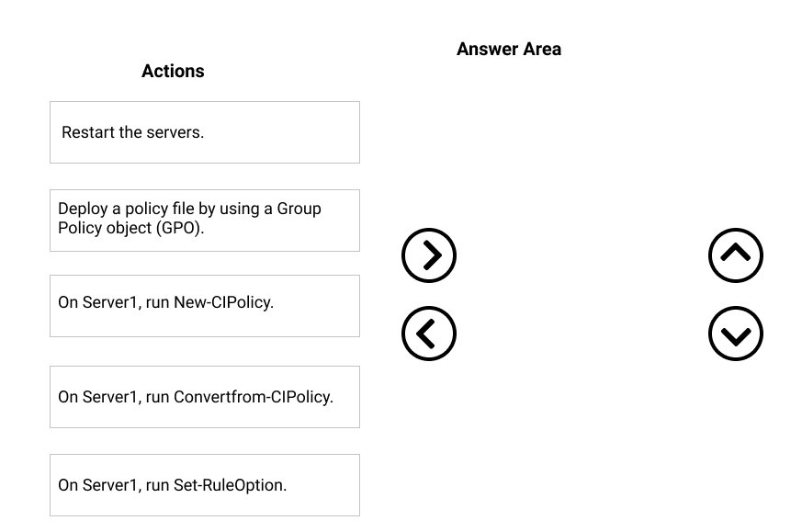The image size is (802, 532).
Task: Add selected action to the Answer Area
Action: (x=429, y=255)
